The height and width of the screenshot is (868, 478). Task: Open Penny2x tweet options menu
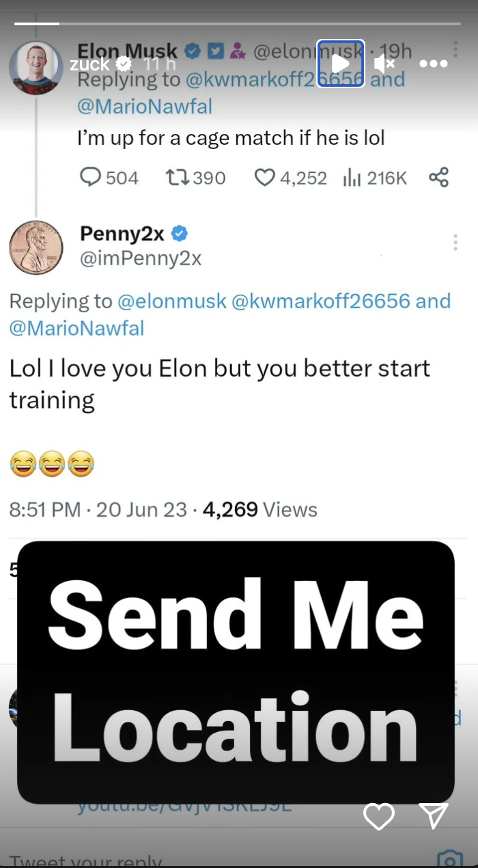[455, 242]
